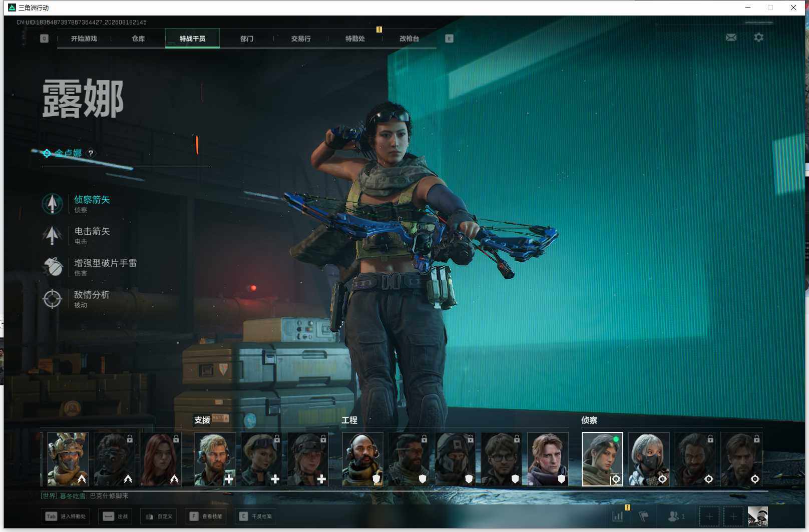This screenshot has height=532, width=809.
Task: Select the glasses-wearing engineer operator
Action: point(501,459)
